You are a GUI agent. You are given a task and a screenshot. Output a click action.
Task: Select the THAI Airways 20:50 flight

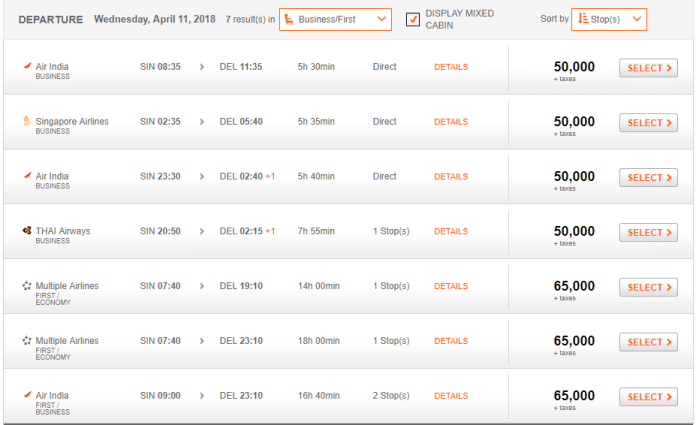pos(648,232)
